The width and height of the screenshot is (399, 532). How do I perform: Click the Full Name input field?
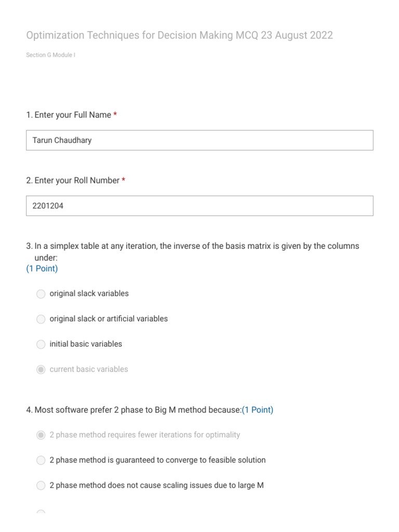coord(199,140)
